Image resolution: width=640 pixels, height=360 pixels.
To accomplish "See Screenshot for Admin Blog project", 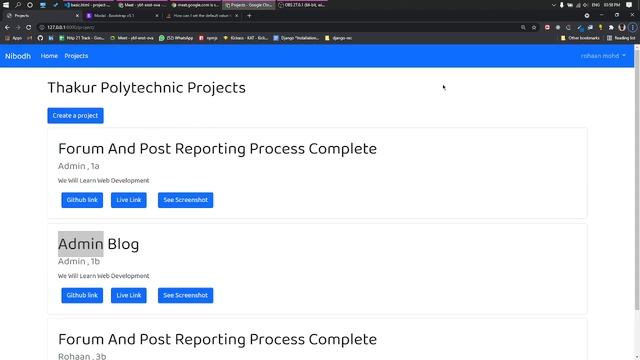I will (185, 296).
